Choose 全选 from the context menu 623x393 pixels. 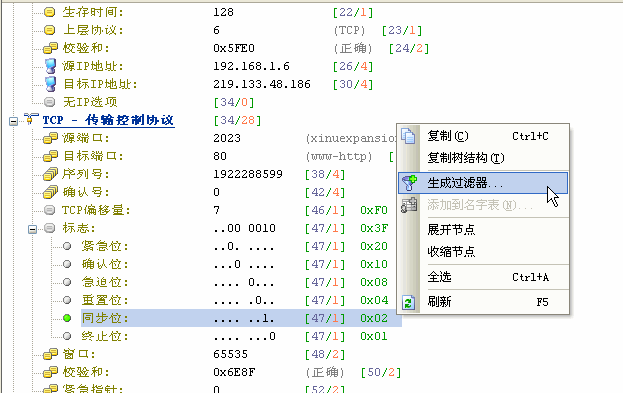tap(483, 277)
